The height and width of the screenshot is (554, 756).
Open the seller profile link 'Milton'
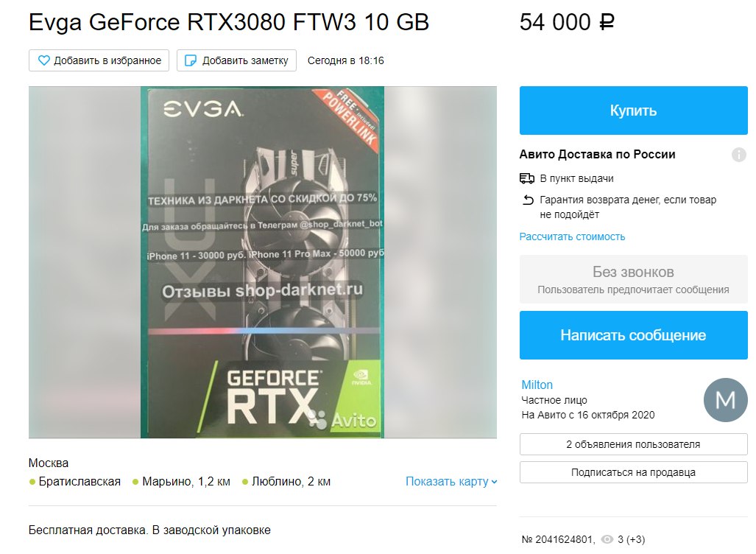pyautogui.click(x=537, y=385)
